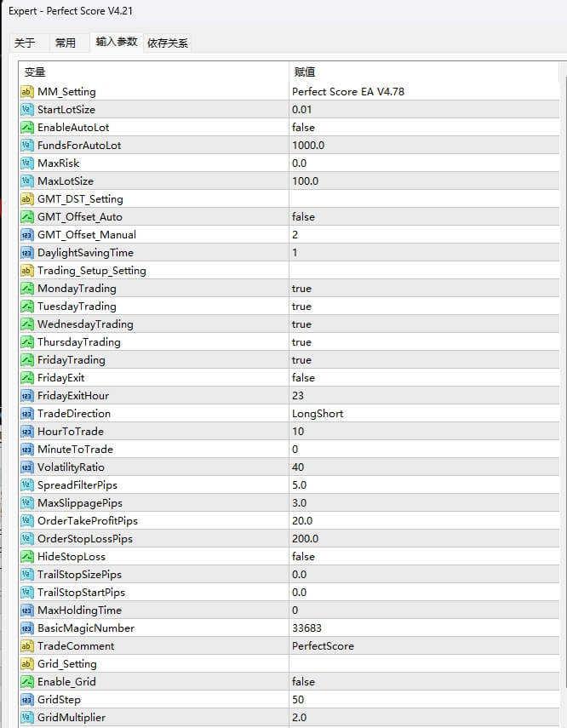Click the MM_Setting string type icon
Image resolution: width=567 pixels, height=728 pixels.
click(x=27, y=91)
